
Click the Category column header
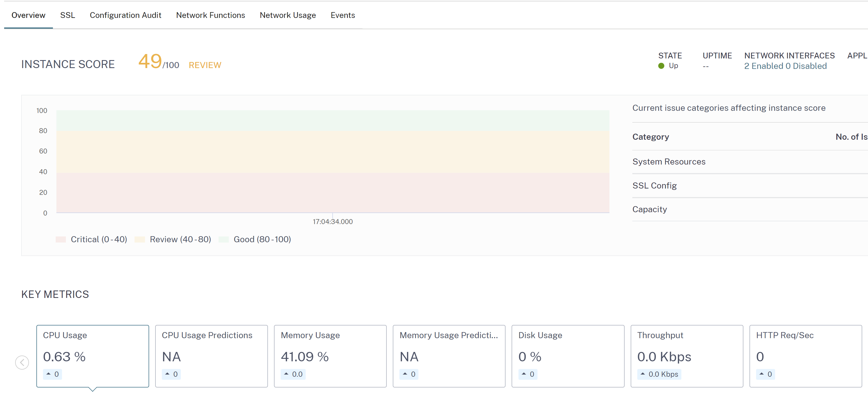tap(650, 137)
